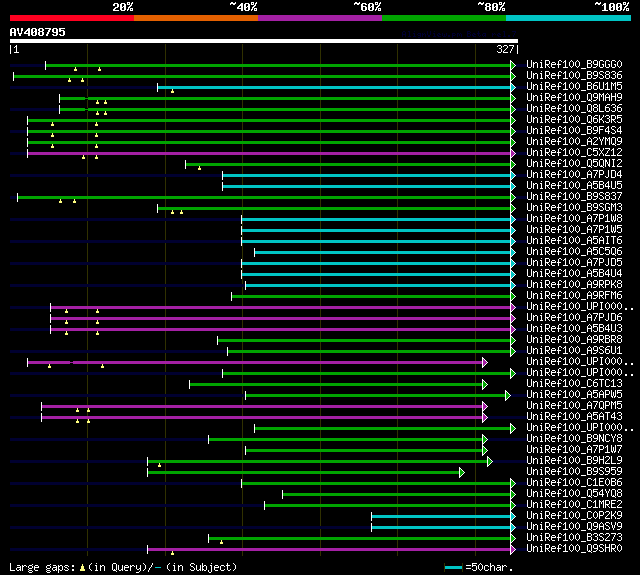Click UniRef100_A7P1W8 label
This screenshot has height=575, width=640.
pyautogui.click(x=574, y=219)
